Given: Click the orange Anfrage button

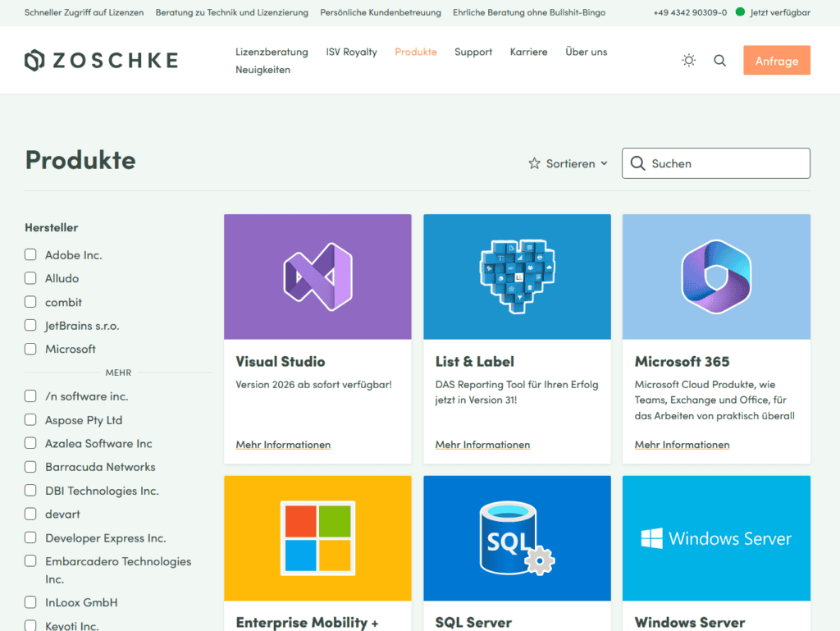Looking at the screenshot, I should pos(777,61).
